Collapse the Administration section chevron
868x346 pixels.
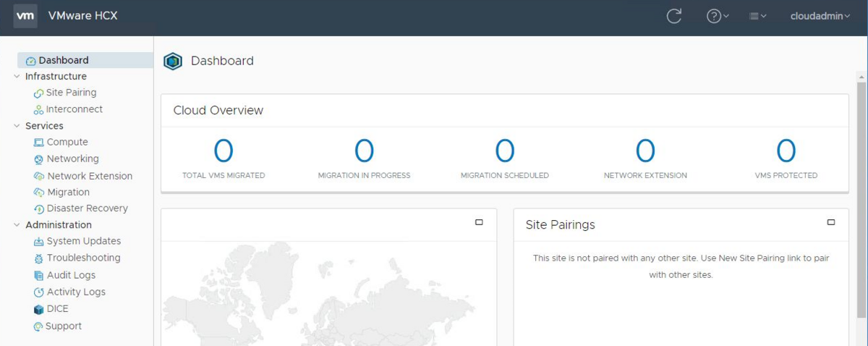pos(17,224)
